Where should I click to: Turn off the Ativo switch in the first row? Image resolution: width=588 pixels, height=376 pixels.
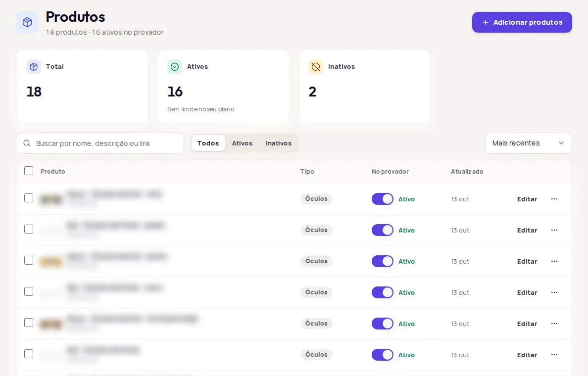[x=383, y=199]
